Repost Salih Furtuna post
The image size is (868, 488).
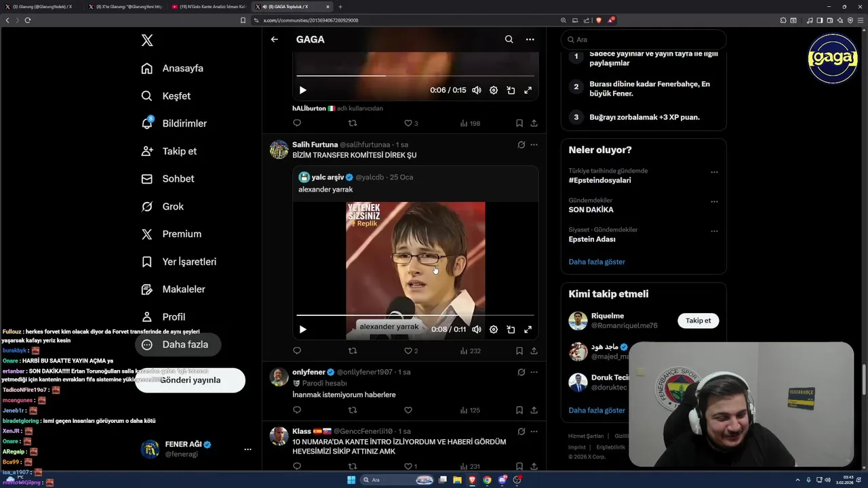[x=353, y=351]
